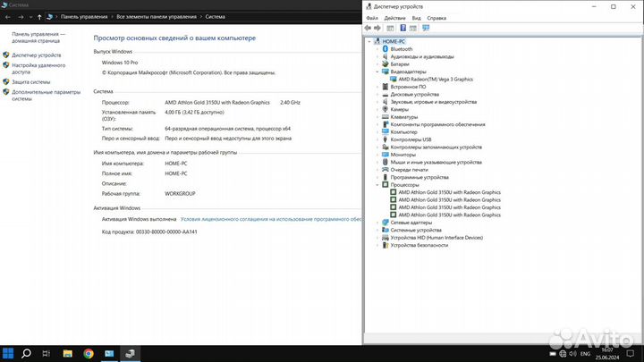The height and width of the screenshot is (362, 644).
Task: Click the network globe tray icon
Action: (563, 353)
